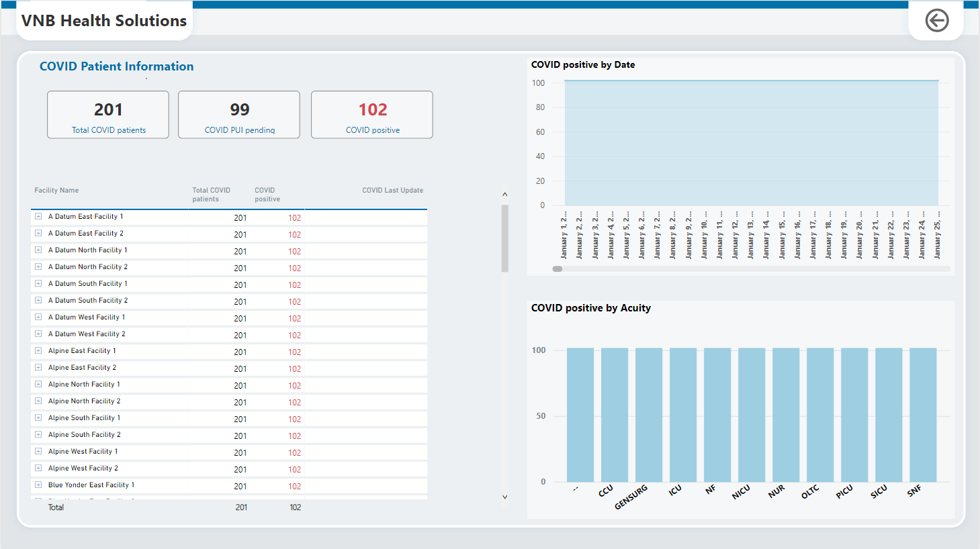This screenshot has height=549, width=980.
Task: Expand A Datum North Facility 1 row
Action: pos(38,250)
